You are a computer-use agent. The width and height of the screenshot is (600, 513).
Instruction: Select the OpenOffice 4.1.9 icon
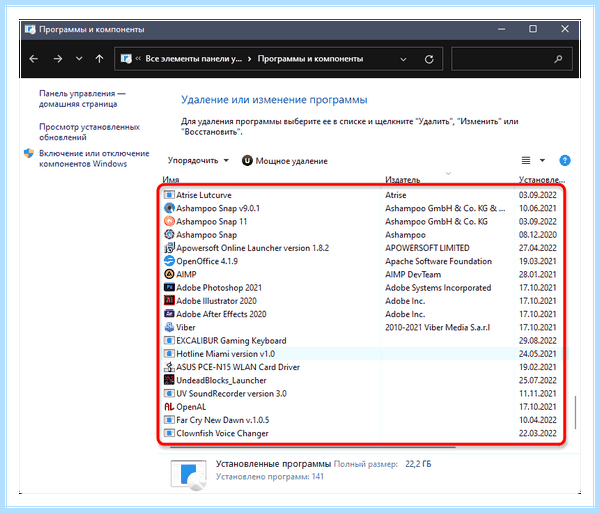[169, 261]
